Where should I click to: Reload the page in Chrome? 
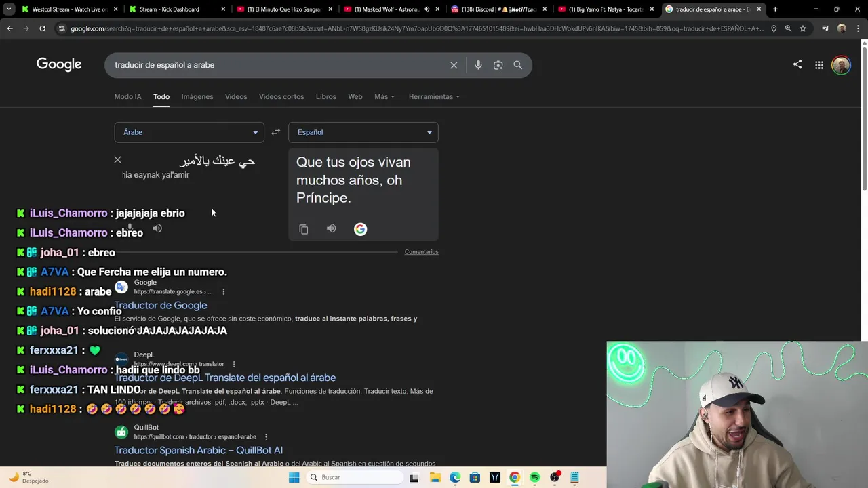42,28
